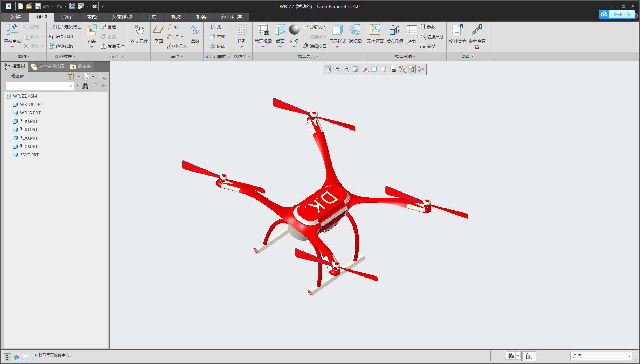
Task: Create a datum 轴 (Axis)
Action: coord(173,27)
